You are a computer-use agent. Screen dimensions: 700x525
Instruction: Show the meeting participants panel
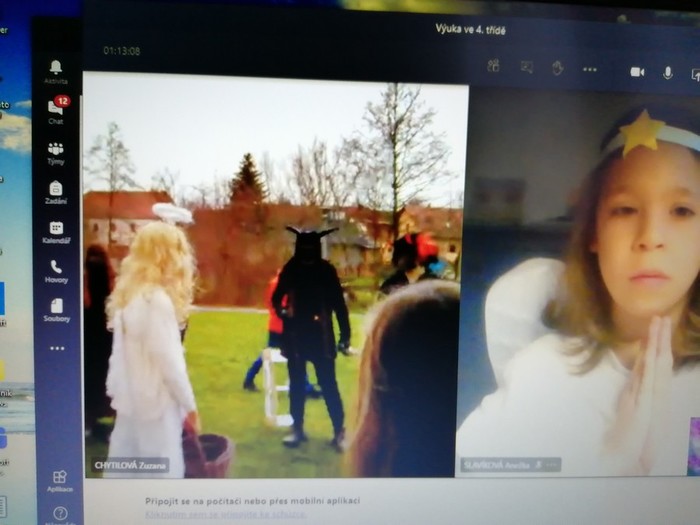493,66
